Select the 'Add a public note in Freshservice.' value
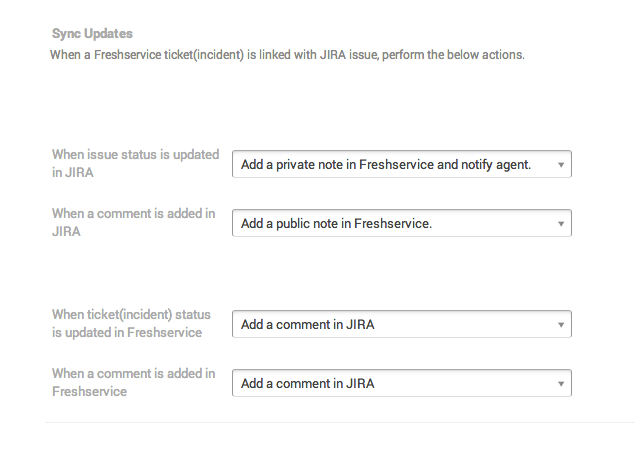 pyautogui.click(x=336, y=223)
